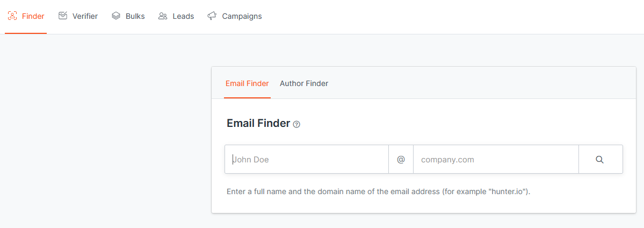Screen dimensions: 644x228
Task: Click the "hunter.io" example text
Action: [508, 191]
